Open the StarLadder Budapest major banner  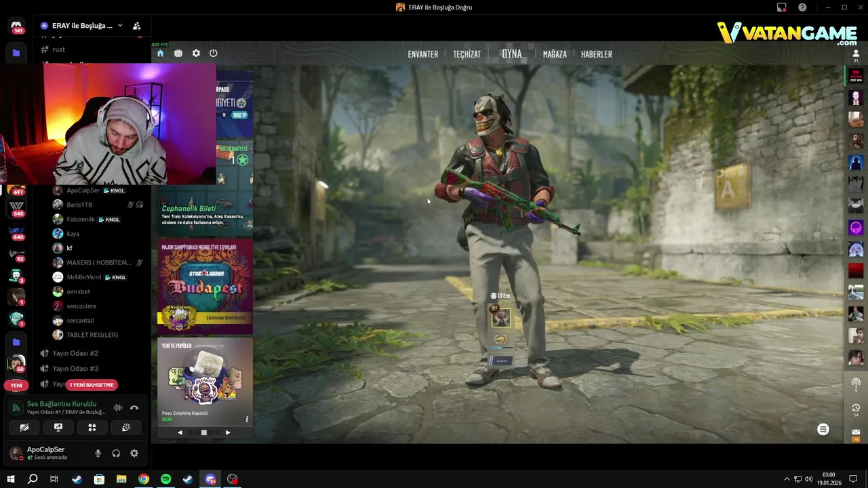coord(205,285)
